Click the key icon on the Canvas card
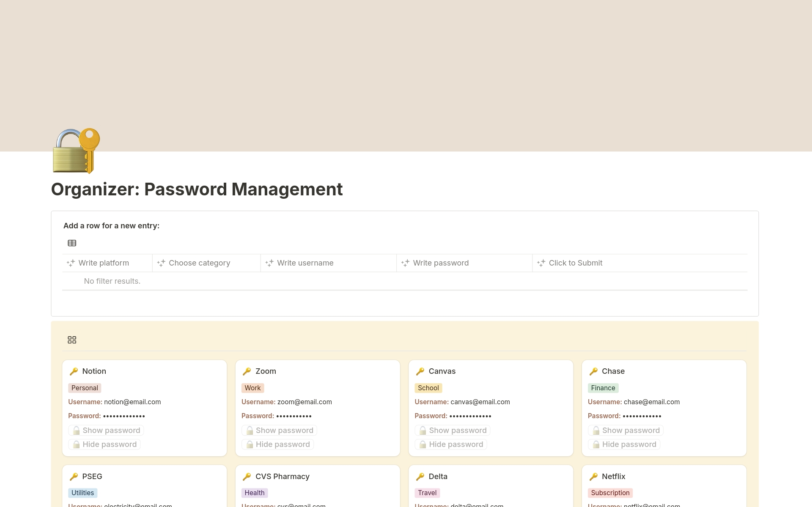812x507 pixels. tap(420, 371)
